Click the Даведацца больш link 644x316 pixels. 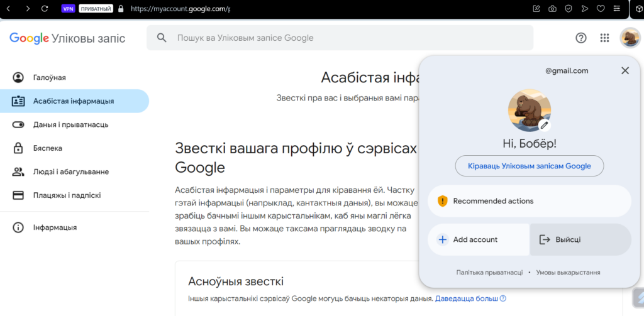(x=470, y=298)
